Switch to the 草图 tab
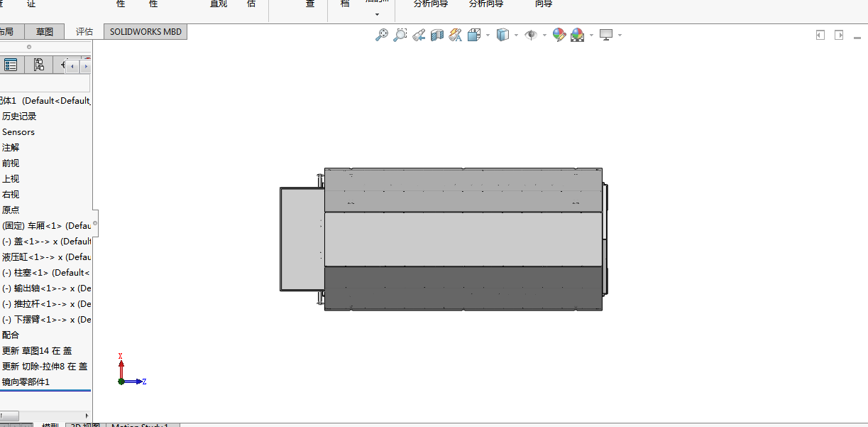 [45, 31]
